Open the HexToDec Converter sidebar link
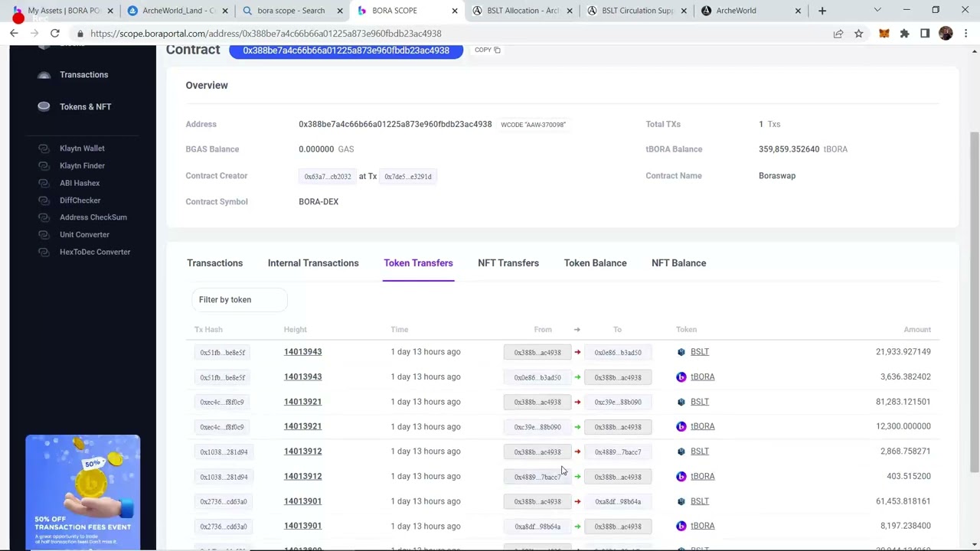The height and width of the screenshot is (551, 980). click(95, 252)
